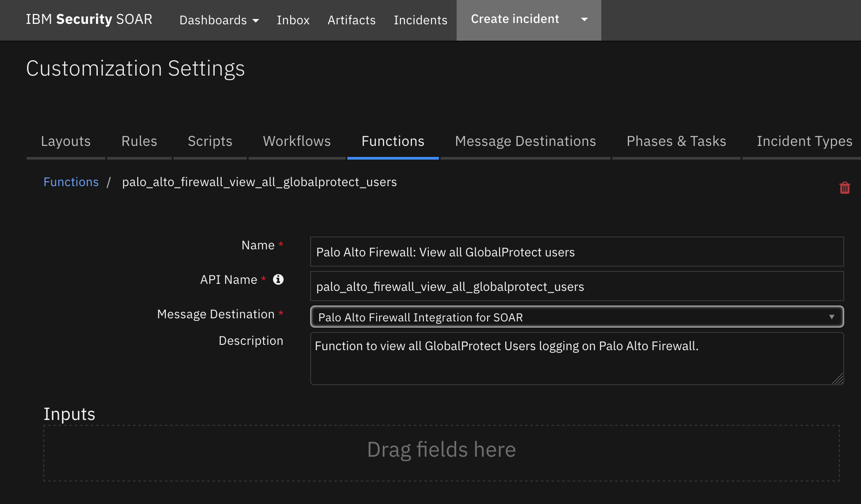Navigate back via the Functions breadcrumb link
This screenshot has width=861, height=504.
(71, 182)
